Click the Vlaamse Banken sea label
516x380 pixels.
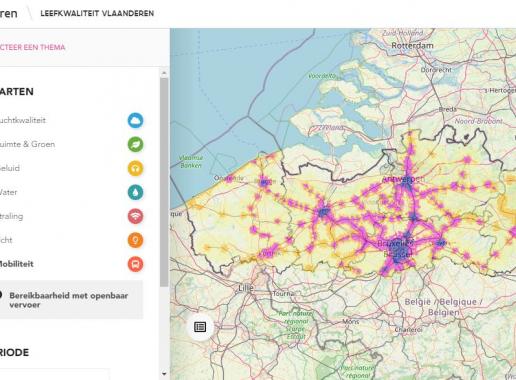191,161
